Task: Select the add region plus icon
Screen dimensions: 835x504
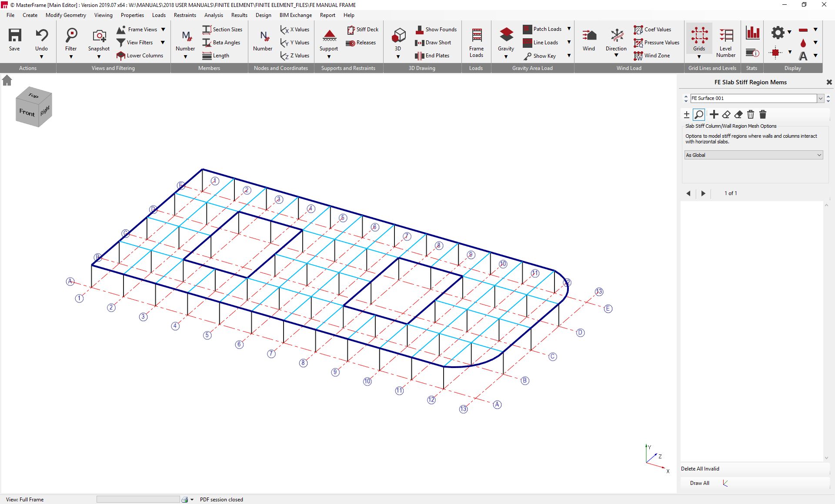Action: pos(714,114)
